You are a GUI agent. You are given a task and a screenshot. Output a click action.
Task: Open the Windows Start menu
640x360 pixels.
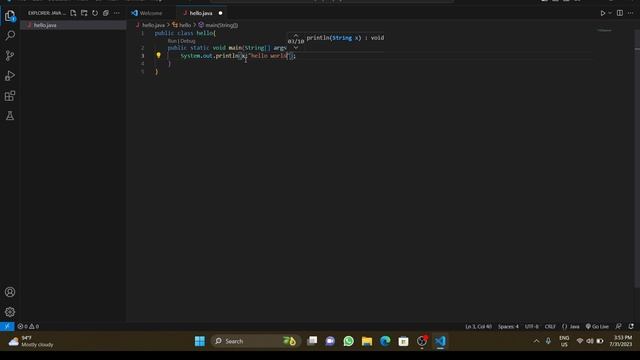coord(200,341)
